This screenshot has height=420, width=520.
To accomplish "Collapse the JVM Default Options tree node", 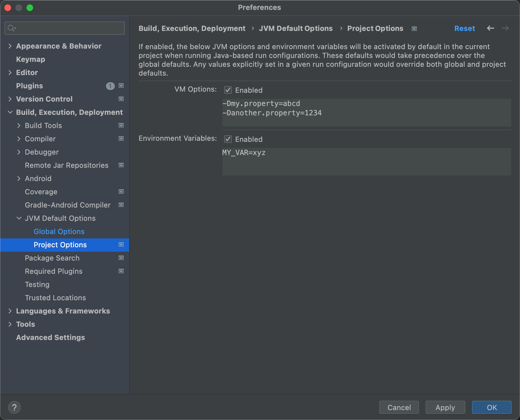I will [19, 218].
